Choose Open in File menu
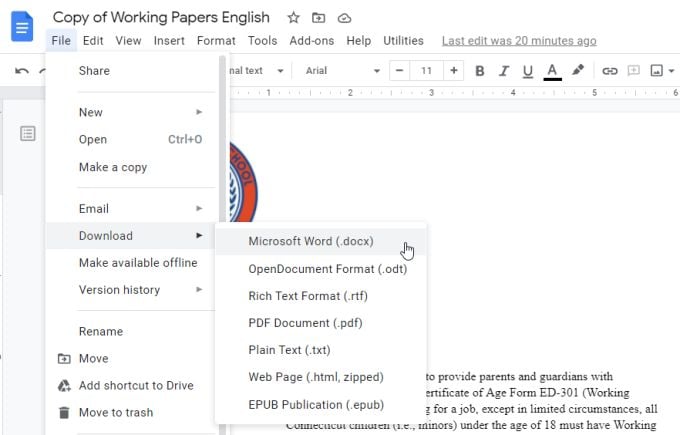 (x=132, y=139)
